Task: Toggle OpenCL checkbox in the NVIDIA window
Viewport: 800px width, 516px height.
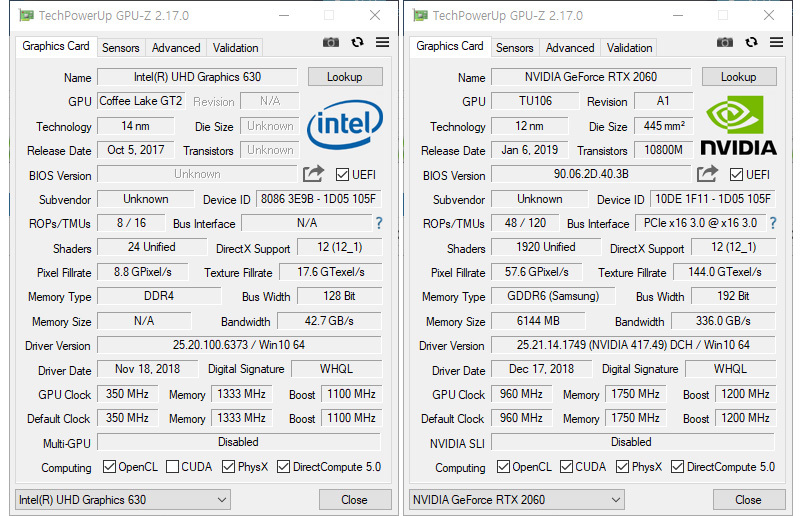Action: pyautogui.click(x=504, y=467)
